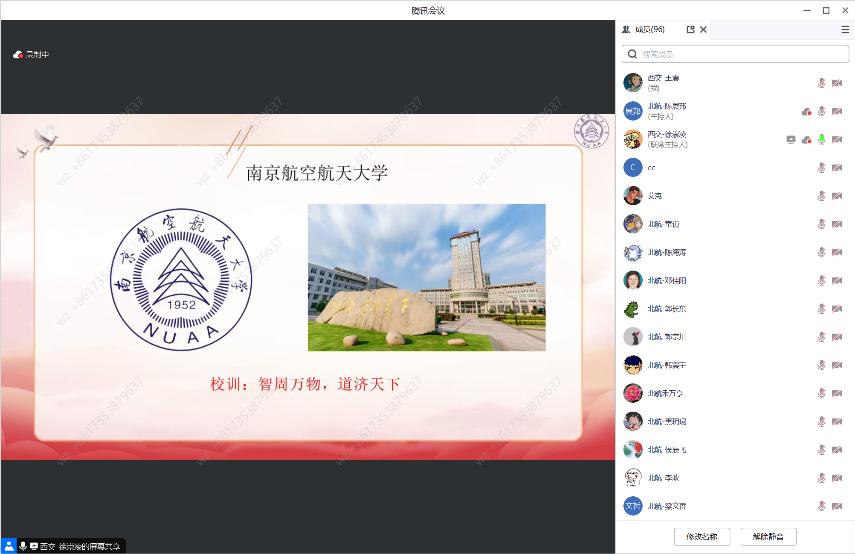Click camera icon on the woman-photo avatar row
Screen dimensions: 855x554
tap(837, 280)
